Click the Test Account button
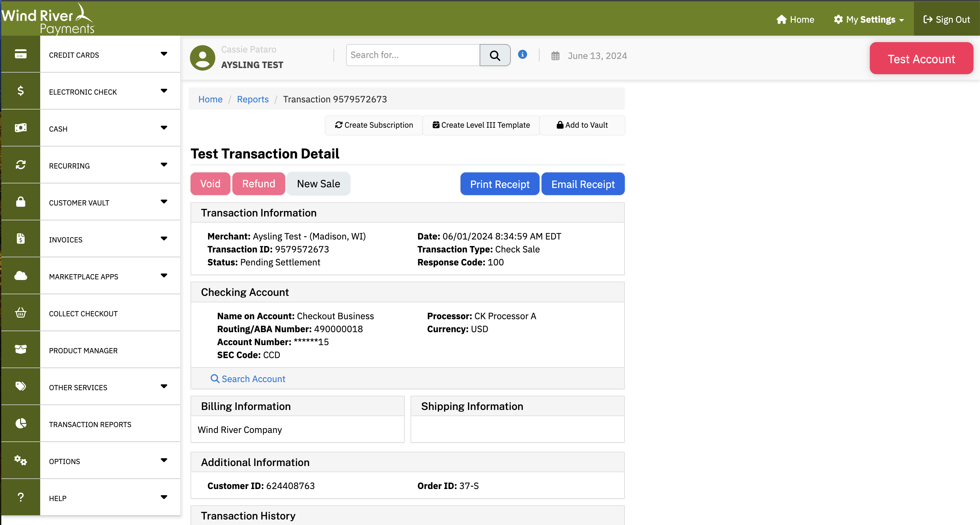 pyautogui.click(x=921, y=59)
